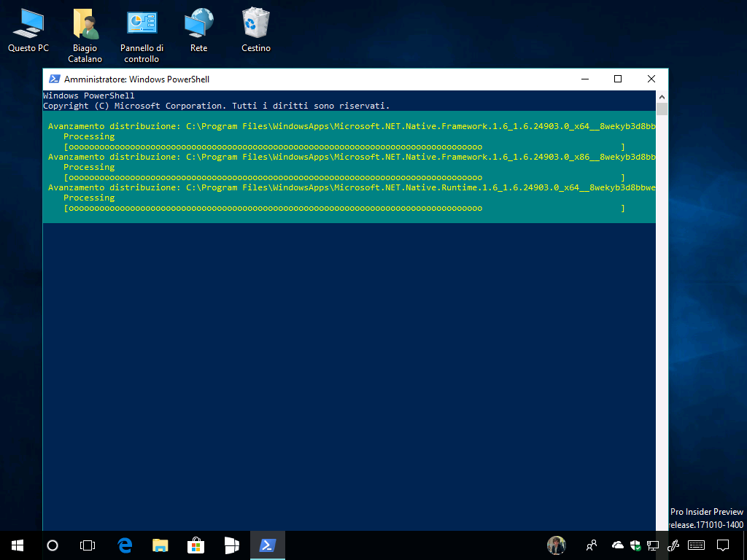Screen dimensions: 747x560
Task: Click the PowerShell vertical scrollbar thumb
Action: coord(662,109)
